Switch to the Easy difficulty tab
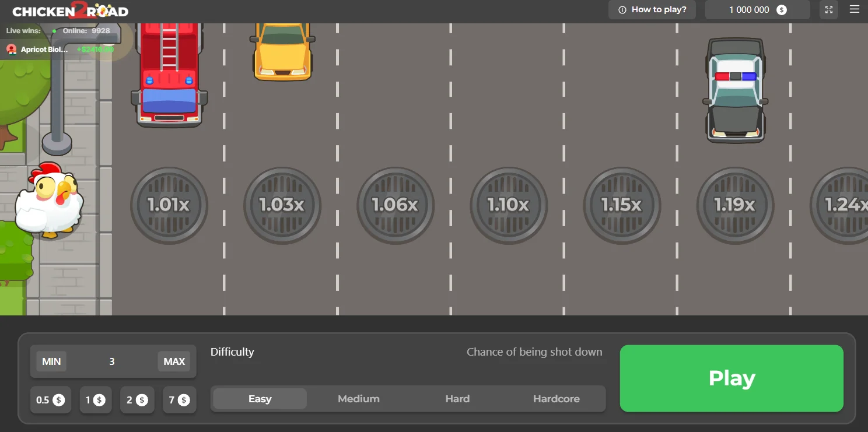868x432 pixels. click(259, 399)
